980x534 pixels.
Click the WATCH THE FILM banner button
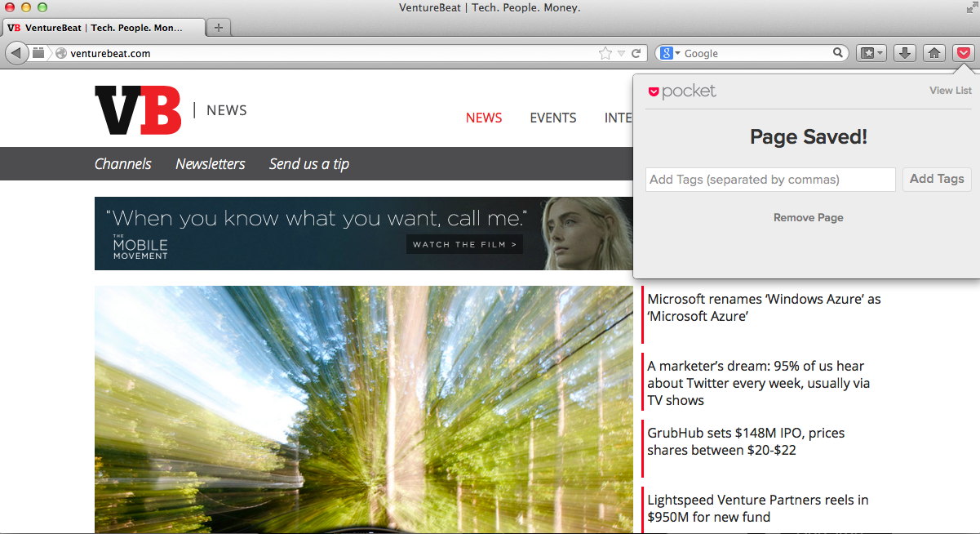(464, 244)
